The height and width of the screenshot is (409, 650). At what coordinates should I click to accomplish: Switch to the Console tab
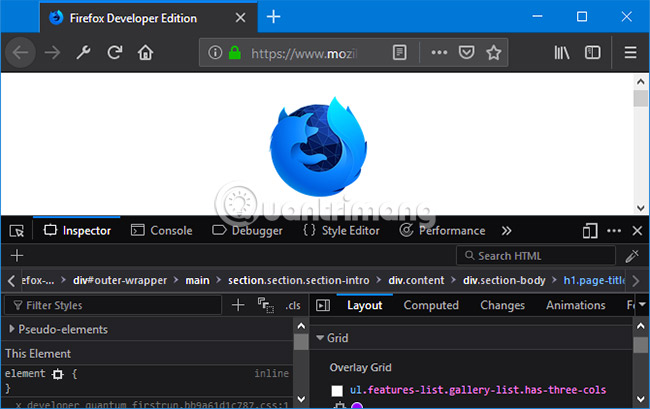click(x=162, y=230)
